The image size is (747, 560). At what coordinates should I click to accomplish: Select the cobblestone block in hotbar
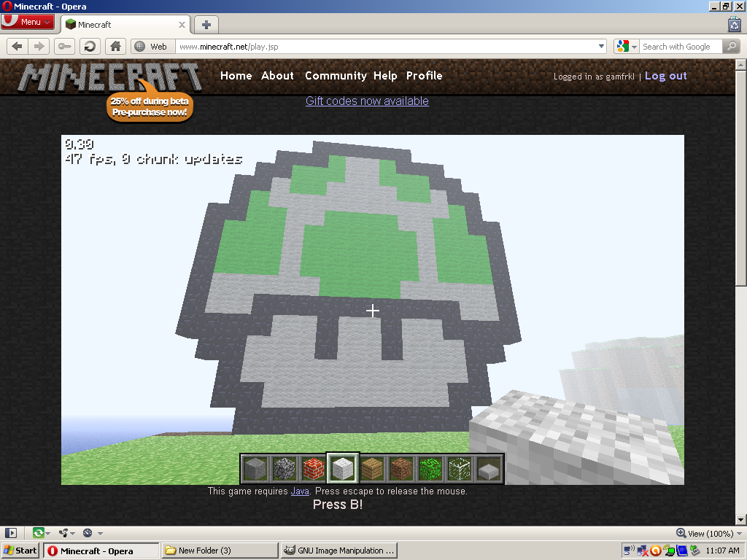284,468
